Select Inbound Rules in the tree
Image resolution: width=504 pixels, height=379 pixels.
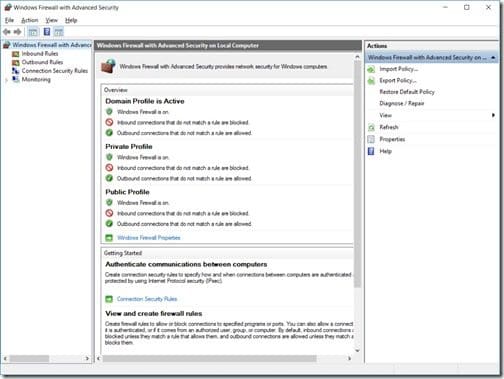(40, 54)
